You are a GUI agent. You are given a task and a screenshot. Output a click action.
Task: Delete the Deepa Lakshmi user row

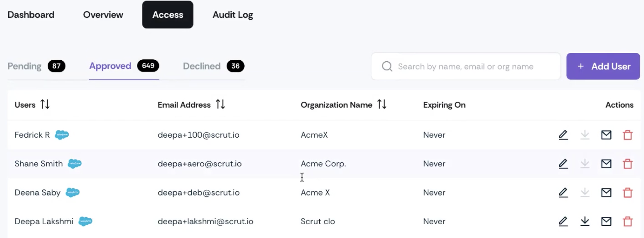pyautogui.click(x=628, y=221)
